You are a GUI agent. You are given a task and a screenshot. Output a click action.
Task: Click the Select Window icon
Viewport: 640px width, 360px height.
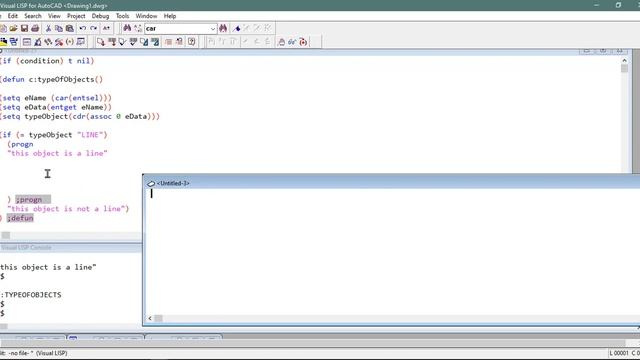pyautogui.click(x=14, y=42)
